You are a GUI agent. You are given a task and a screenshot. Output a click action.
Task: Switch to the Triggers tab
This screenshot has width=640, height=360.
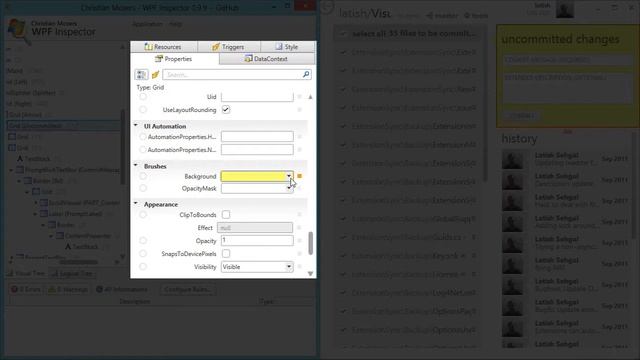pyautogui.click(x=229, y=47)
